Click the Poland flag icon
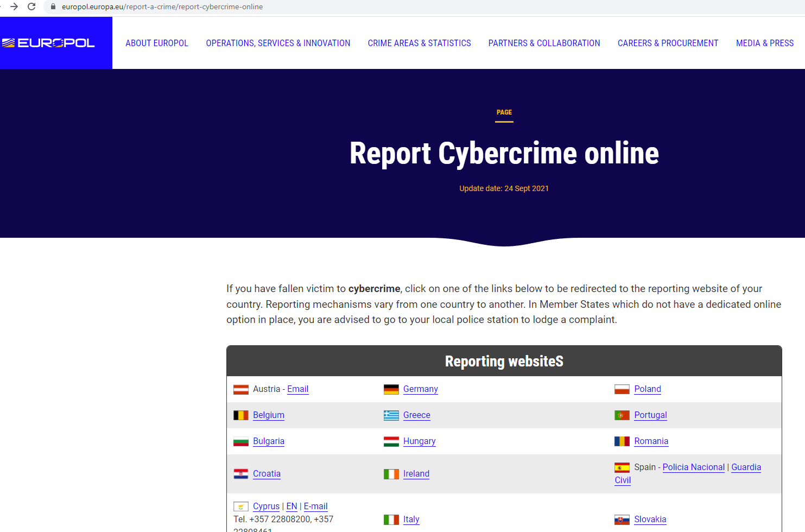The height and width of the screenshot is (532, 805). [x=622, y=389]
